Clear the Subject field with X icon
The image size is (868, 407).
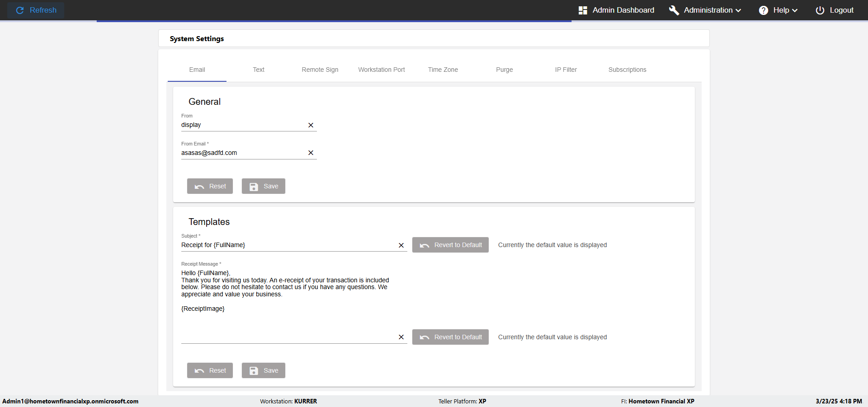click(x=401, y=245)
